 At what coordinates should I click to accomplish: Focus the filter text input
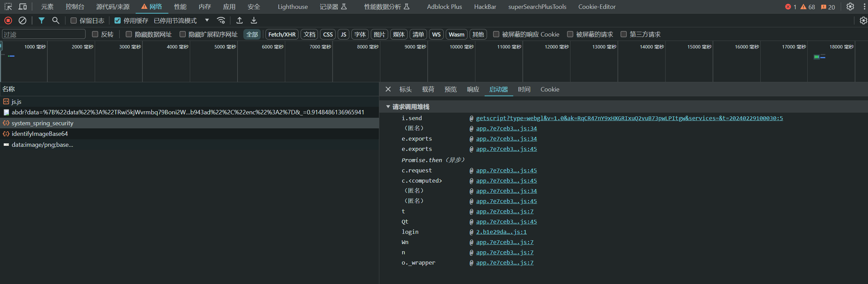(44, 34)
